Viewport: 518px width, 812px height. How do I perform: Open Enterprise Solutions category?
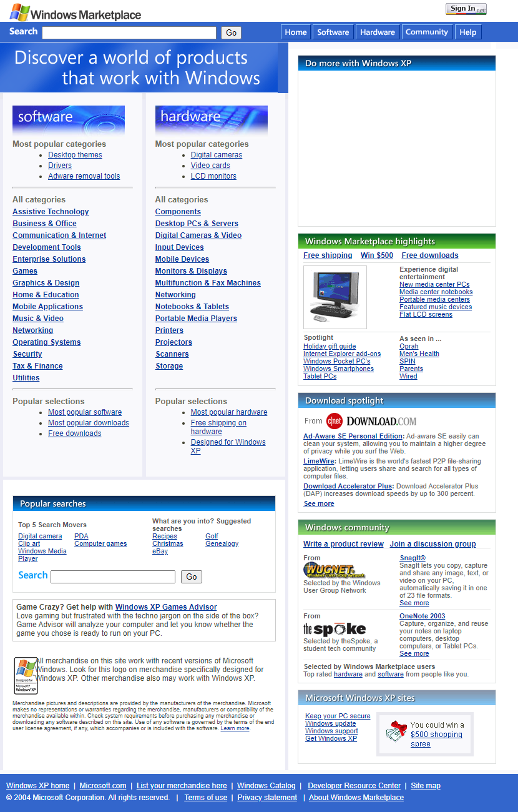pyautogui.click(x=49, y=259)
